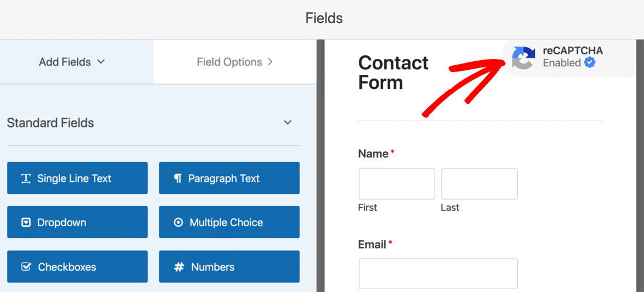
Task: Click the Numbers field hash icon
Action: pos(179,267)
